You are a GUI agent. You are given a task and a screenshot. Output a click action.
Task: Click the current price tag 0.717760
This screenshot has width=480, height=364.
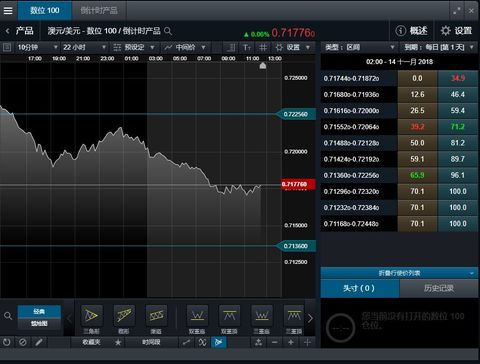pyautogui.click(x=298, y=184)
